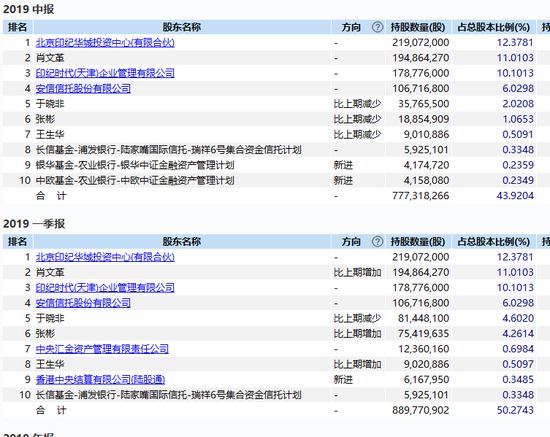The height and width of the screenshot is (437, 550).
Task: Open 安信信托股份有限公司 link in 2019 一季报
Action: (x=83, y=303)
